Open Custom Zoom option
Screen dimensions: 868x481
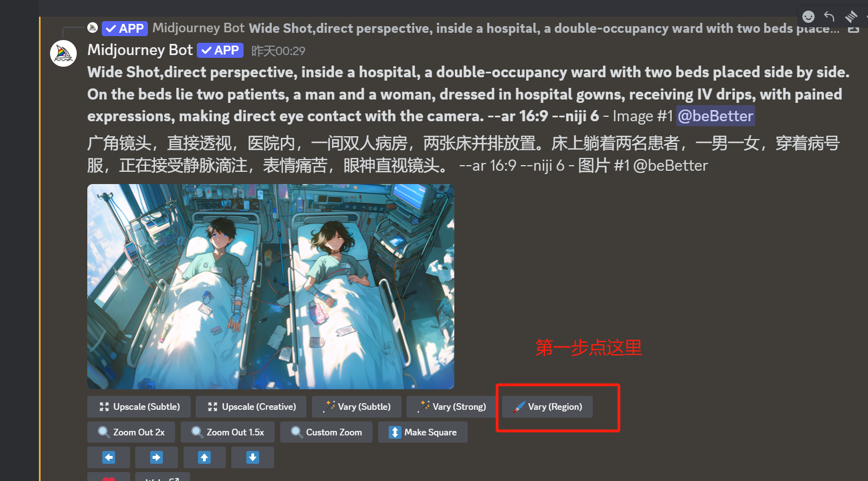(x=326, y=432)
